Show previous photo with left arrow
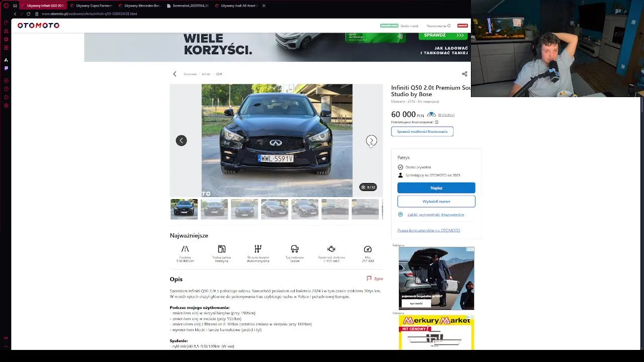The image size is (644, 362). pyautogui.click(x=181, y=140)
